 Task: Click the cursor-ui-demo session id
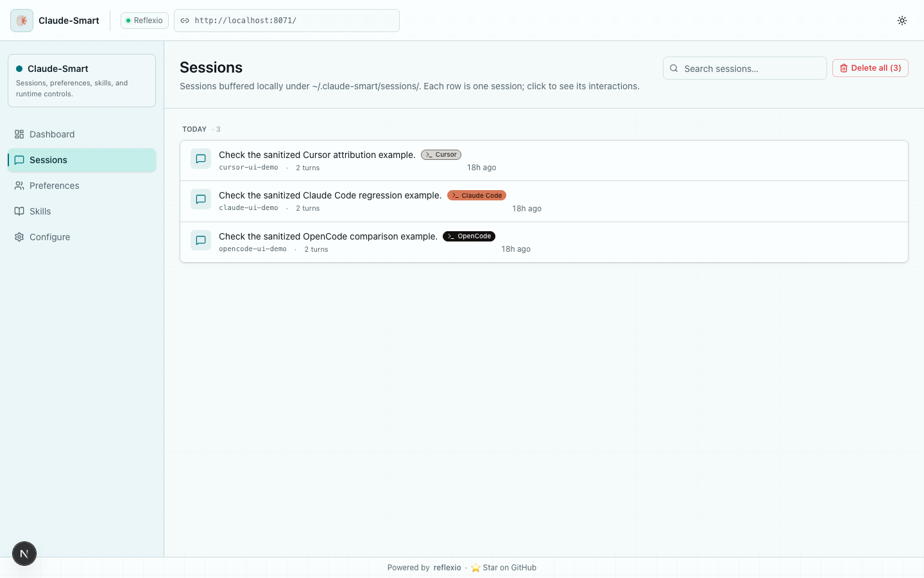248,168
